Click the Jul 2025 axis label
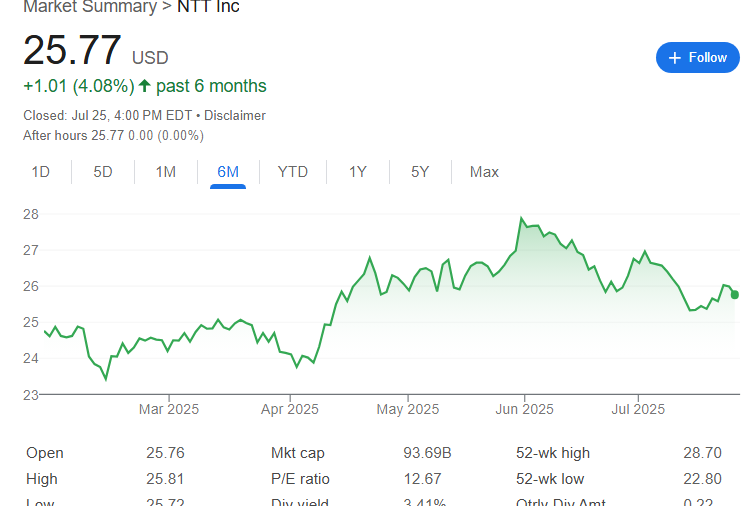 638,409
